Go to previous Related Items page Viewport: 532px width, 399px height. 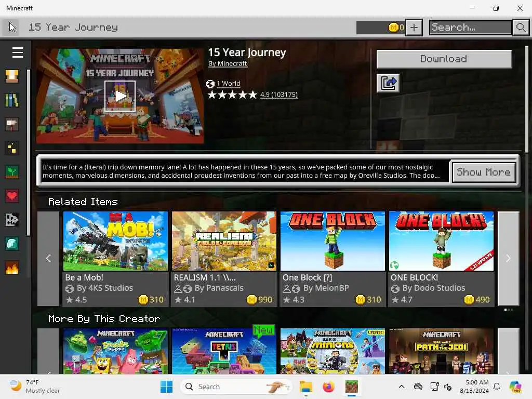pos(48,259)
